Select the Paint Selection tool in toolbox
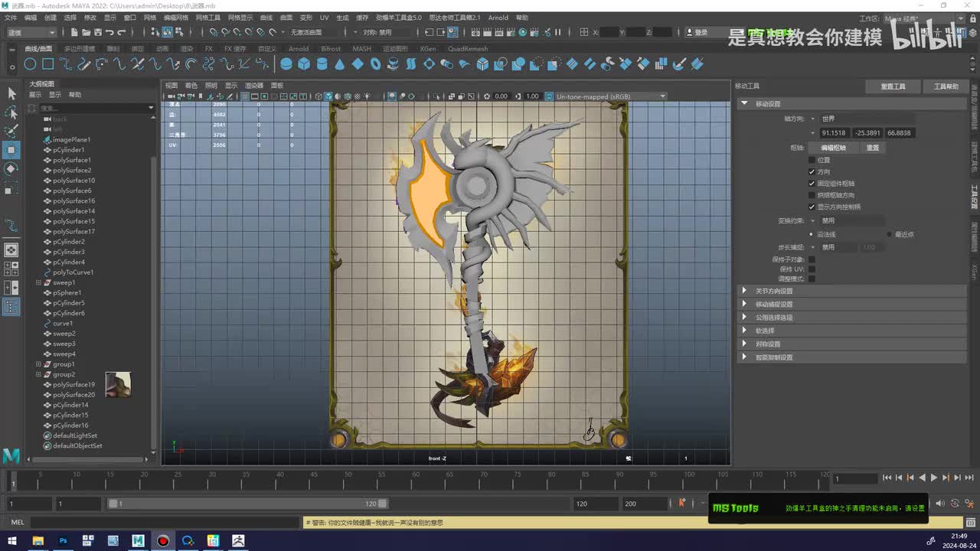 point(11,131)
